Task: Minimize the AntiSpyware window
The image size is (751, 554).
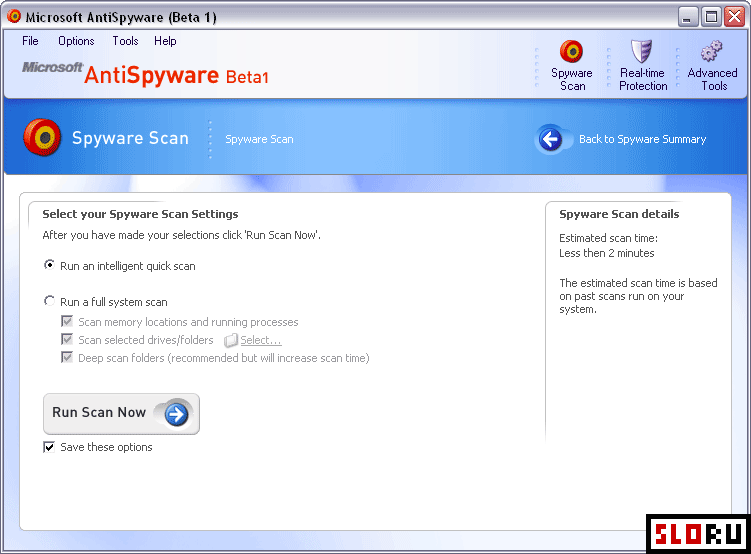Action: pos(688,17)
